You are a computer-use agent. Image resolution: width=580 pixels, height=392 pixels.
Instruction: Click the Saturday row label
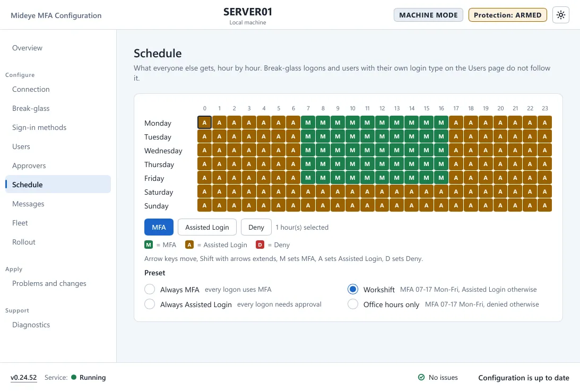click(x=159, y=193)
